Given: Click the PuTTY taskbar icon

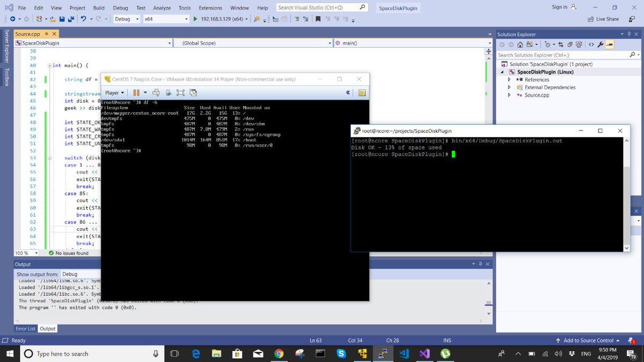Looking at the screenshot, I should pyautogui.click(x=383, y=353).
